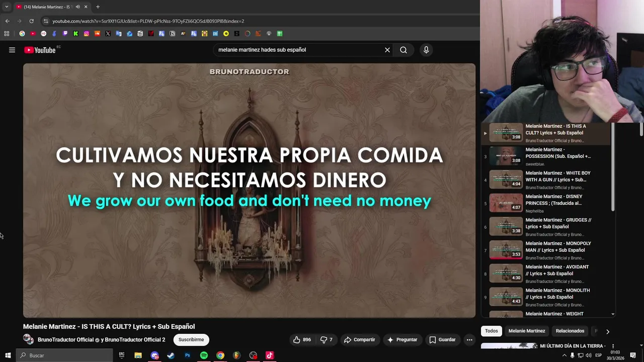Click the taskbar Buscar search box
This screenshot has height=362, width=644.
64,355
